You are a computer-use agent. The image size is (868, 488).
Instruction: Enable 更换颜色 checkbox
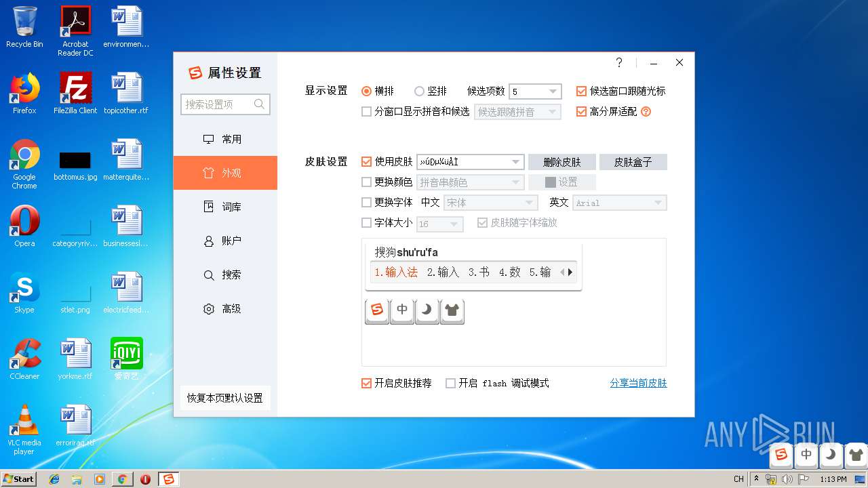click(x=366, y=182)
